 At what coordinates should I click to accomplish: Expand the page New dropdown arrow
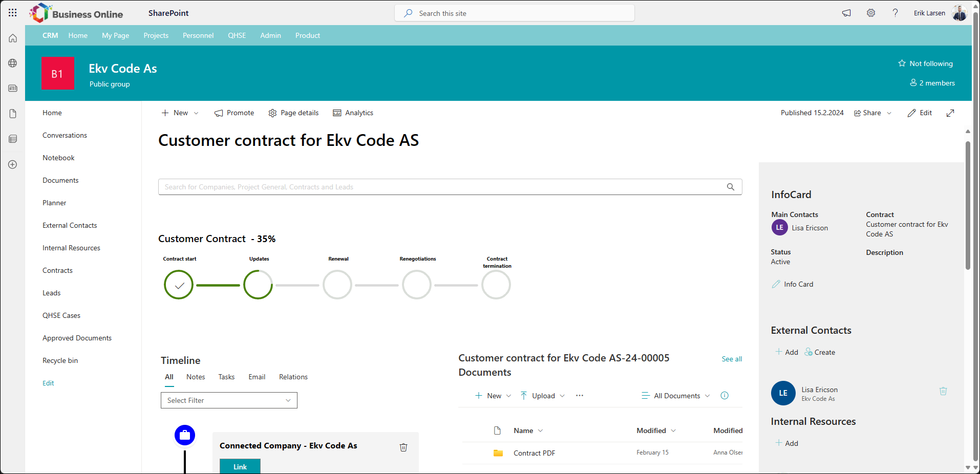(196, 113)
